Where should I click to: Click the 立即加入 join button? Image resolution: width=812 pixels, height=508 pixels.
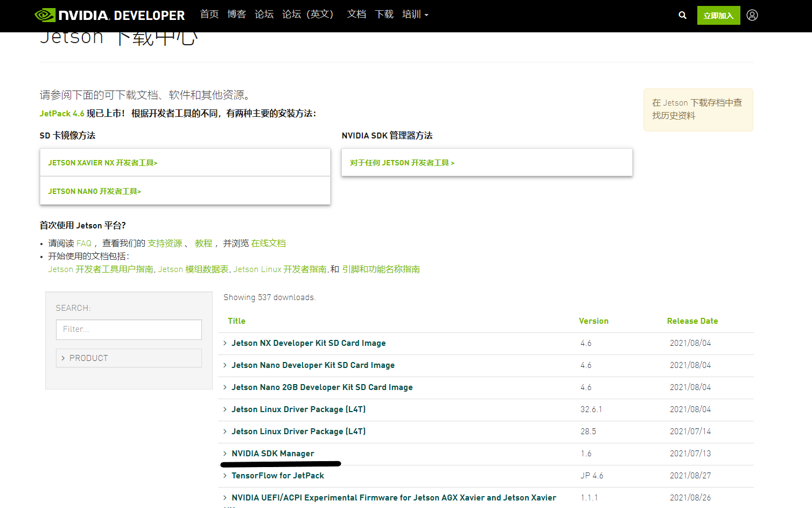[718, 15]
